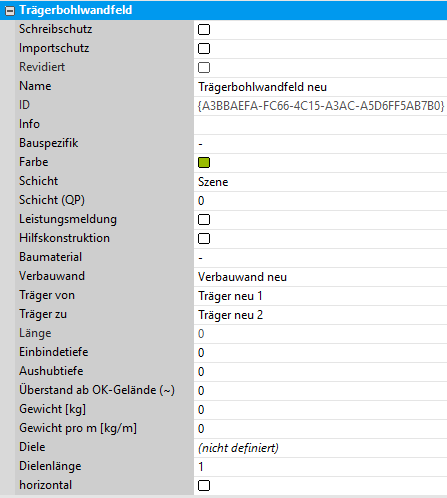Check the Revidiert checkbox

[x=204, y=67]
